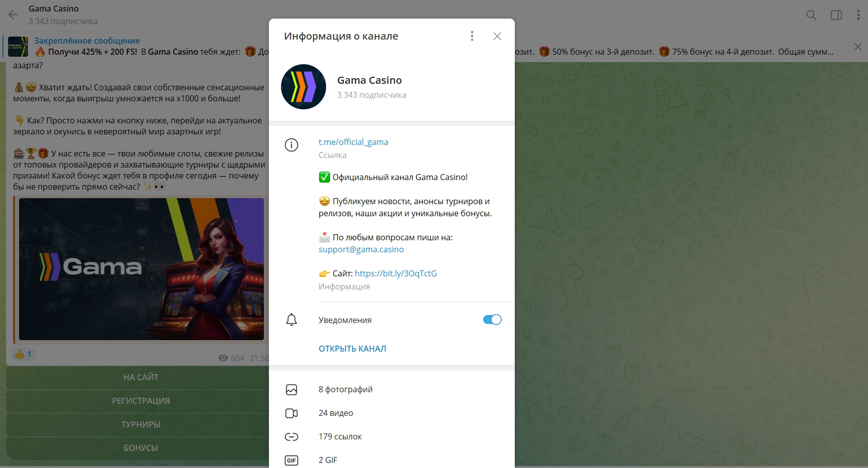Click the thumbs-up reaction with count 1
This screenshot has height=468, width=868.
click(24, 354)
